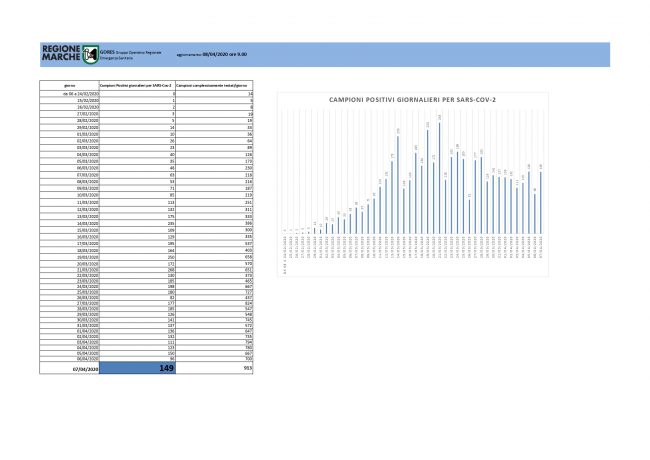Click the blue highlighted 149 cell

(139, 367)
